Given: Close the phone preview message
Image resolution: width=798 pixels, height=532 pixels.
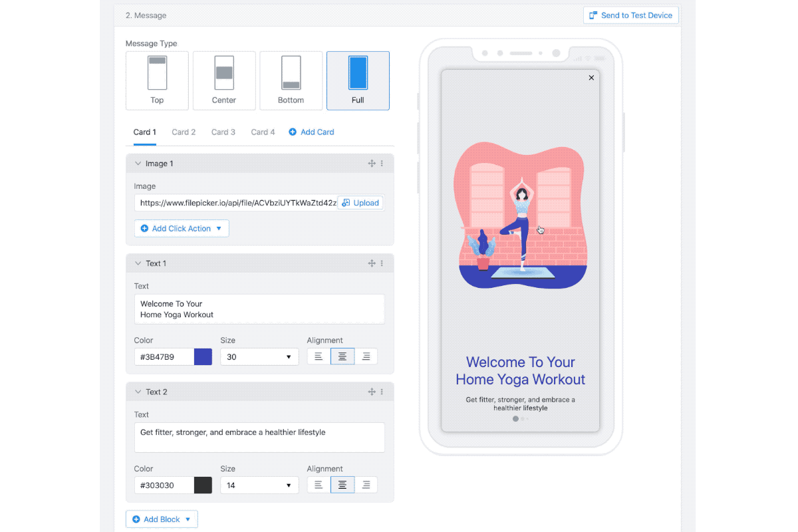Looking at the screenshot, I should [591, 78].
